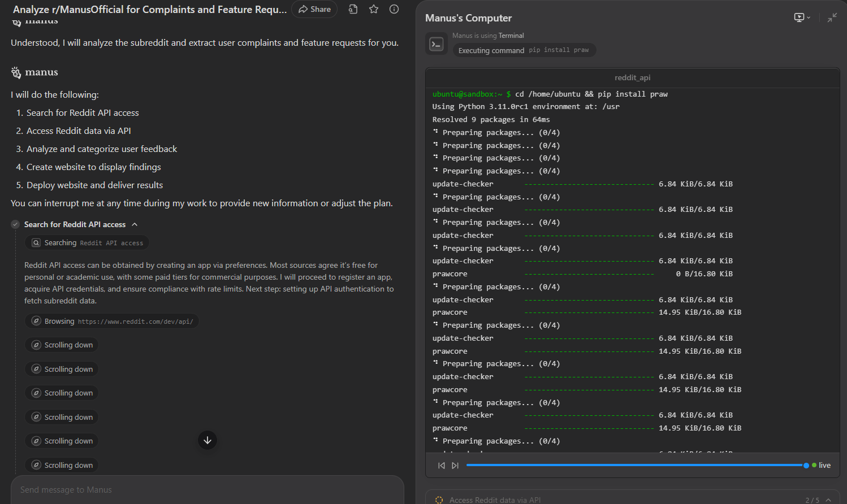The height and width of the screenshot is (504, 847).
Task: Click the Manus's Computer heading
Action: 468,18
